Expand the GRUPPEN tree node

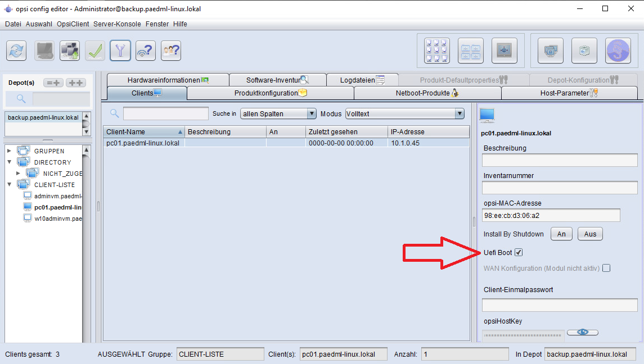tap(9, 151)
